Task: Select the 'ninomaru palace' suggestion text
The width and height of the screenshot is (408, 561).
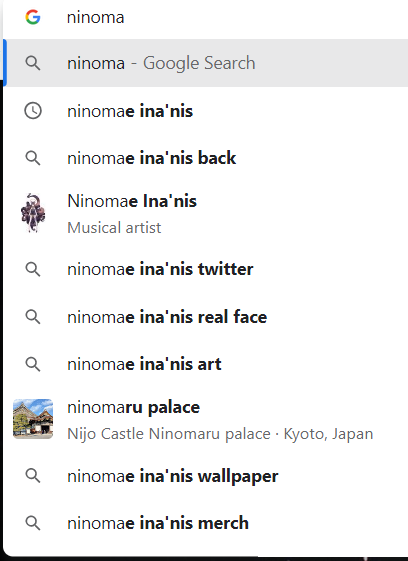Action: [x=133, y=408]
